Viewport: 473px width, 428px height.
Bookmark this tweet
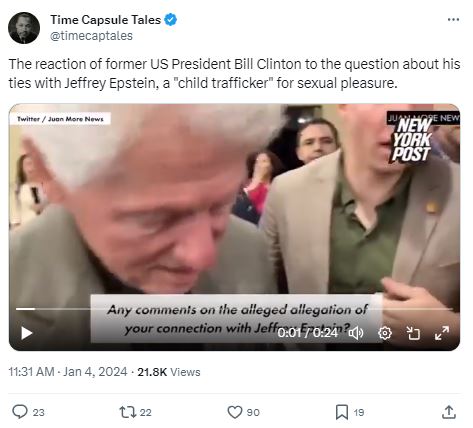click(x=342, y=412)
